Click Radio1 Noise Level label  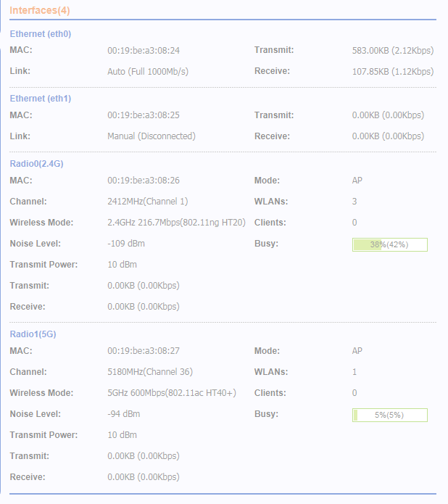point(35,413)
